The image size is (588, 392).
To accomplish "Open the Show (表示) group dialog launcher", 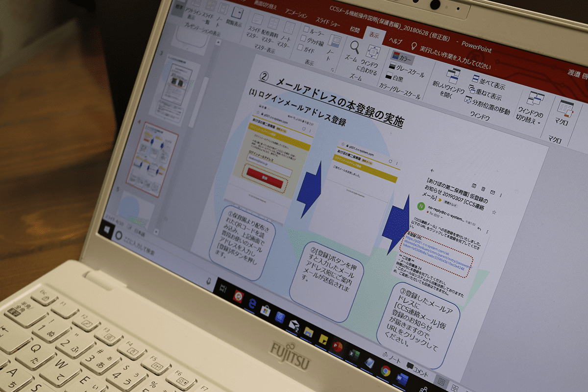I will 334,70.
